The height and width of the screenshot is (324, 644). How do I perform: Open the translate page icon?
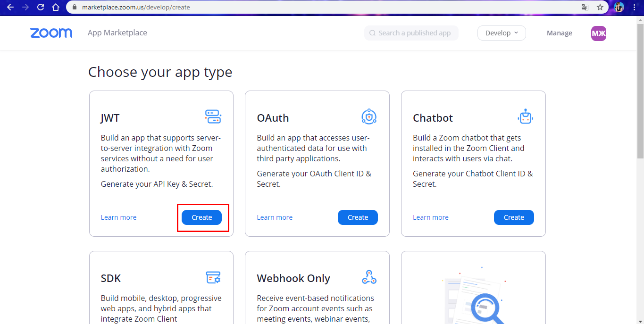[x=585, y=7]
